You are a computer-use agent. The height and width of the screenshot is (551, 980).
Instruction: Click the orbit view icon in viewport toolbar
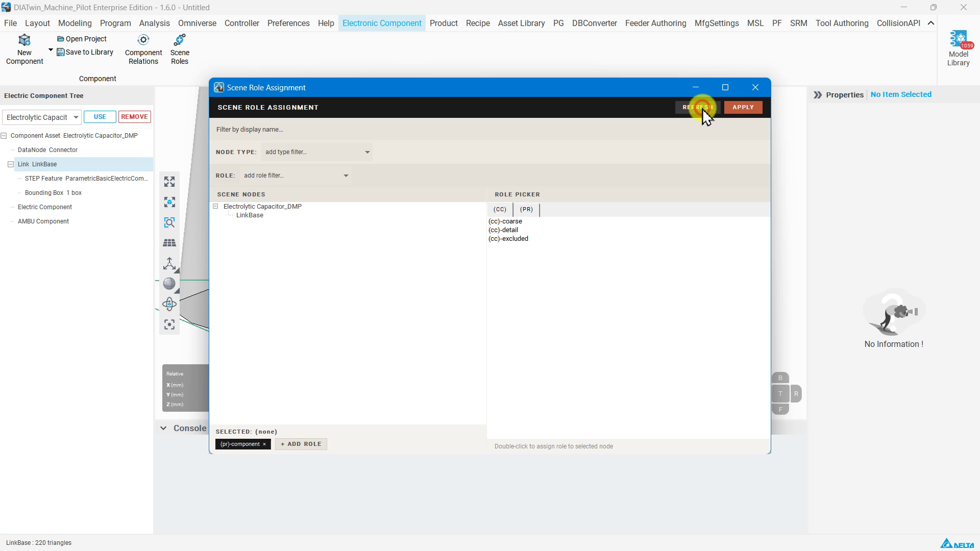[x=169, y=305]
